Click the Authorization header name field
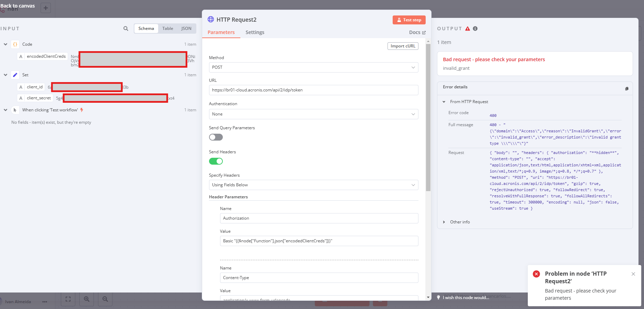 (x=319, y=218)
